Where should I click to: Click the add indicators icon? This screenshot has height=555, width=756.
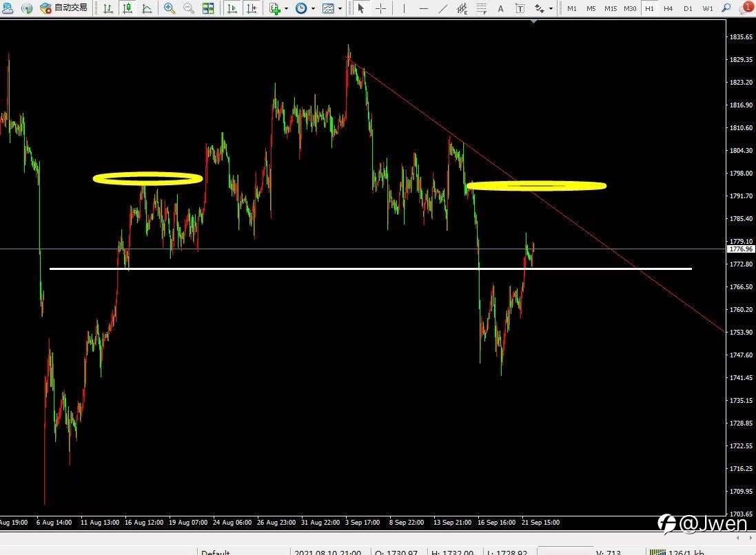(275, 8)
